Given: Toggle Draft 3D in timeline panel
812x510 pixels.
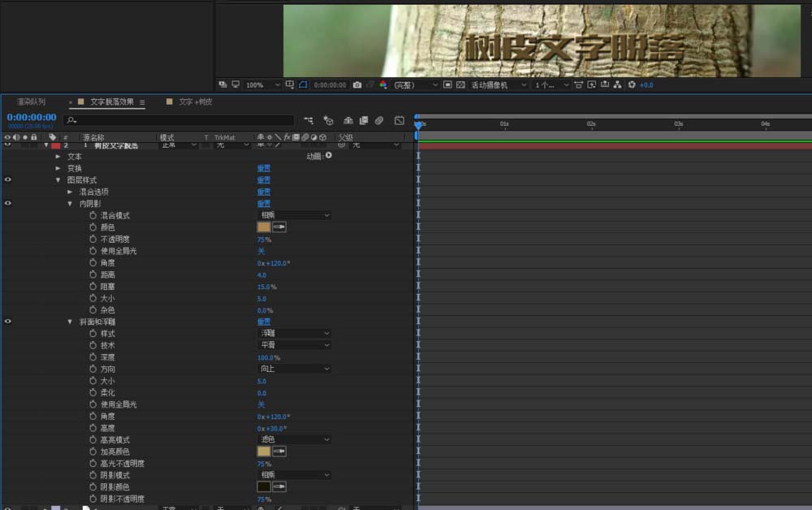Looking at the screenshot, I should 328,121.
